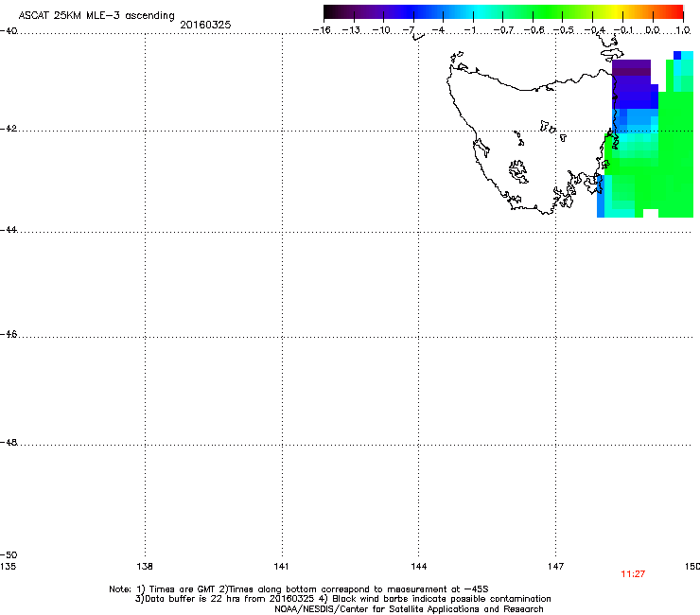This screenshot has height=615, width=700.
Task: Pick the red end of the colorbar
Action: coord(676,12)
